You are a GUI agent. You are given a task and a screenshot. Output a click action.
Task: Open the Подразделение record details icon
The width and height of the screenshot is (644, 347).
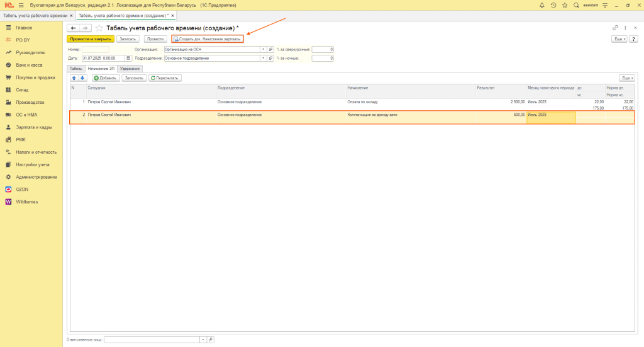click(270, 59)
